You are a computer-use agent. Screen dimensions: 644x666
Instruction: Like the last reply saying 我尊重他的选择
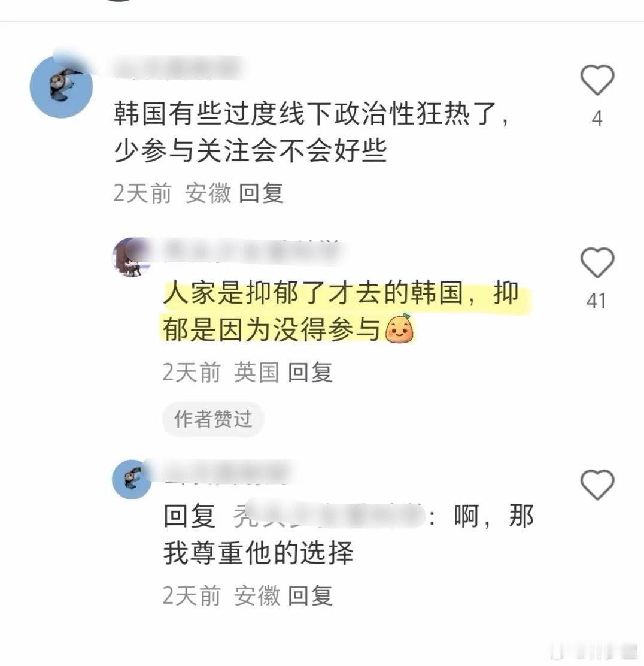point(597,485)
